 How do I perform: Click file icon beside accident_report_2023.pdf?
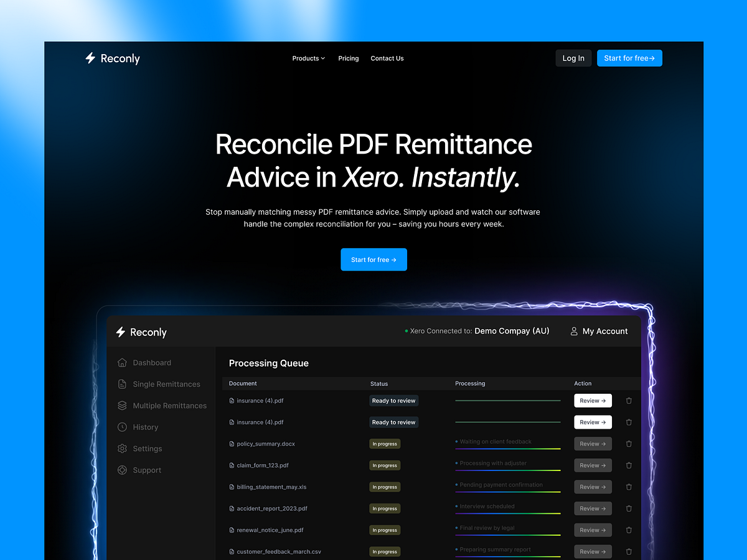(x=232, y=509)
